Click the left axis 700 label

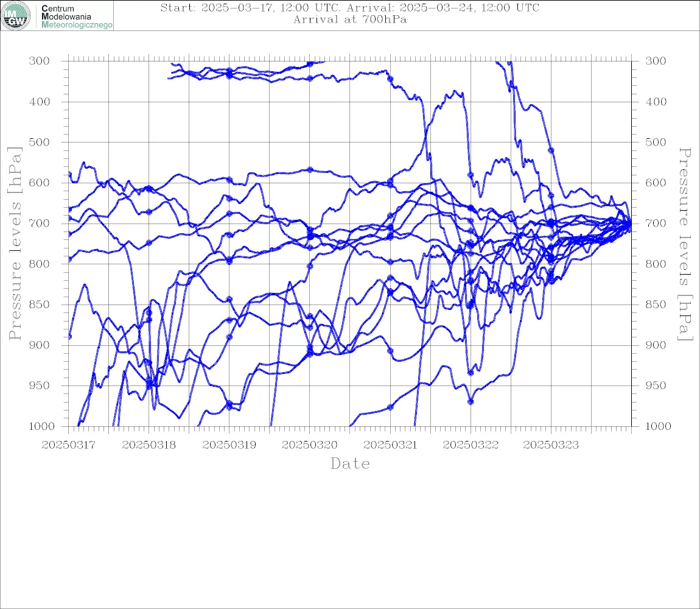[40, 223]
